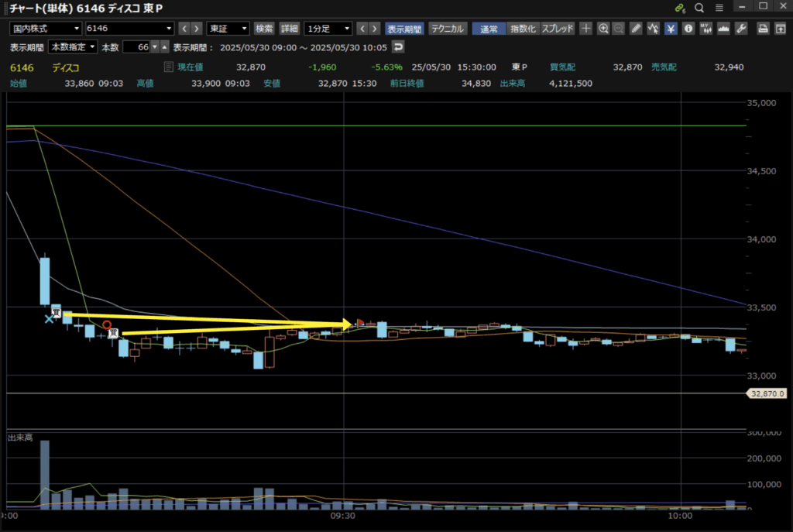
Task: Click the 15:30:00 quote time
Action: 476,67
